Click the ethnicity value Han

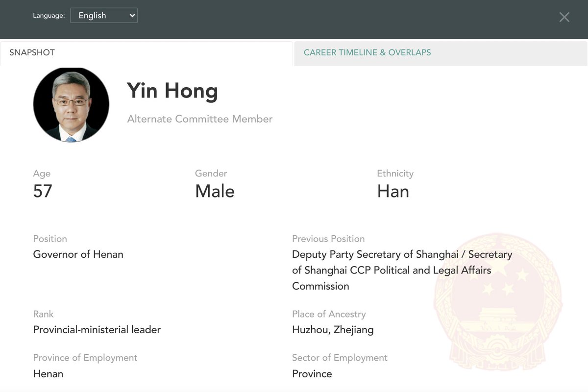tap(393, 191)
